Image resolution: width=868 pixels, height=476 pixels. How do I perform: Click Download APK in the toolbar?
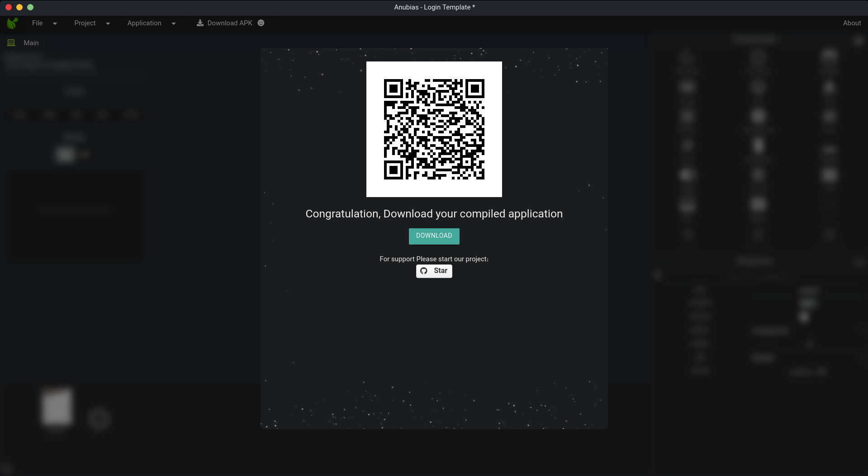coord(230,23)
